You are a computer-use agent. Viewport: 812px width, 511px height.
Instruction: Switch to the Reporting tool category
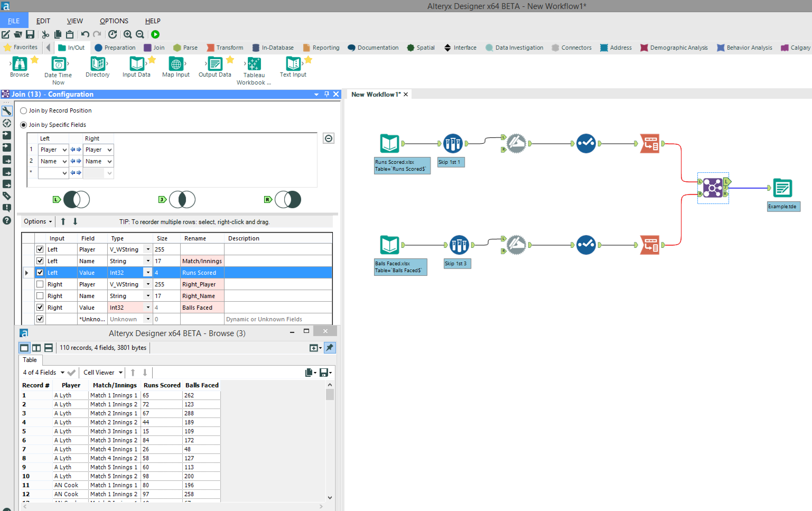click(321, 48)
